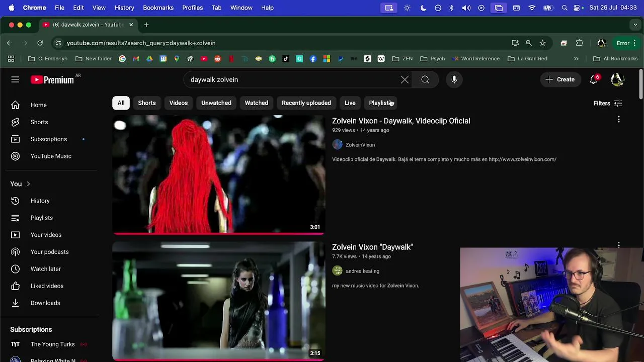The width and height of the screenshot is (644, 362).
Task: Toggle Do Not Disturb moon icon
Action: point(423,8)
